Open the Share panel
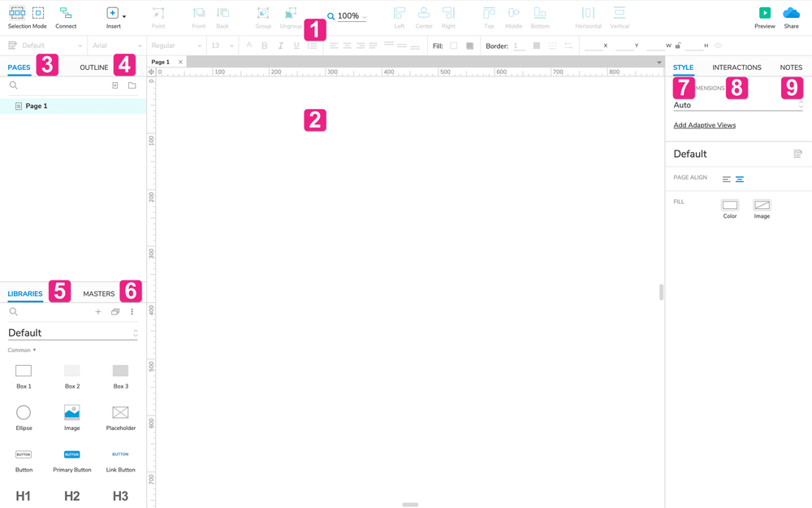 click(791, 15)
